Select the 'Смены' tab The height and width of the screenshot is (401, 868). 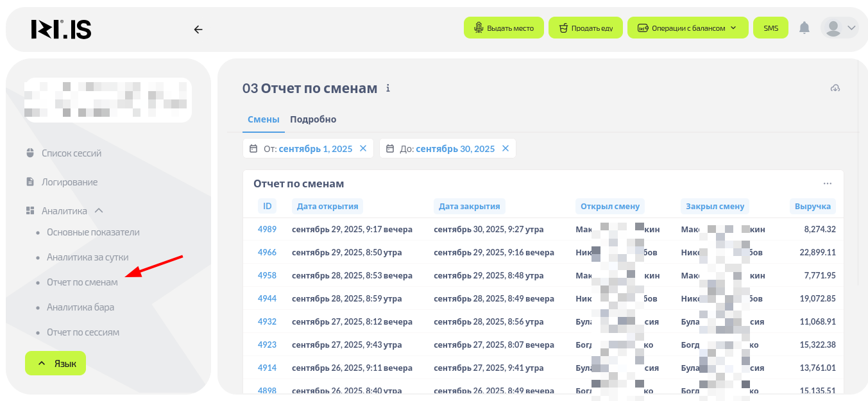click(263, 119)
